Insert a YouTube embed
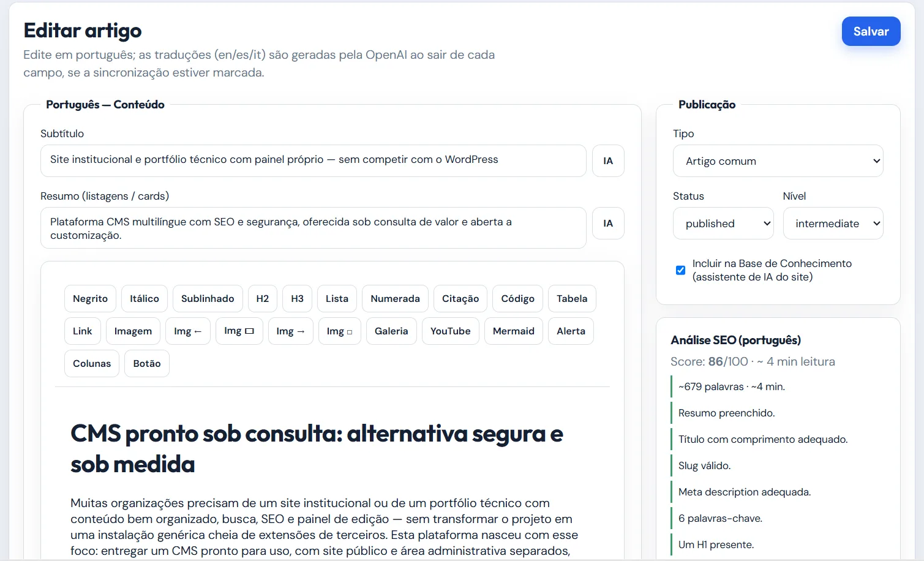Viewport: 924px width, 561px height. 451,331
